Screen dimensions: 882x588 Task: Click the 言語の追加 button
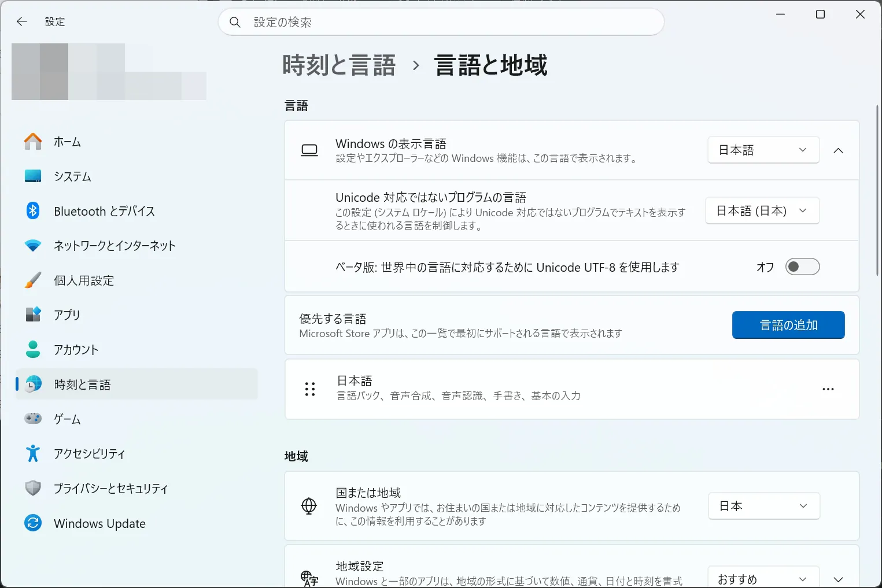[x=788, y=325]
